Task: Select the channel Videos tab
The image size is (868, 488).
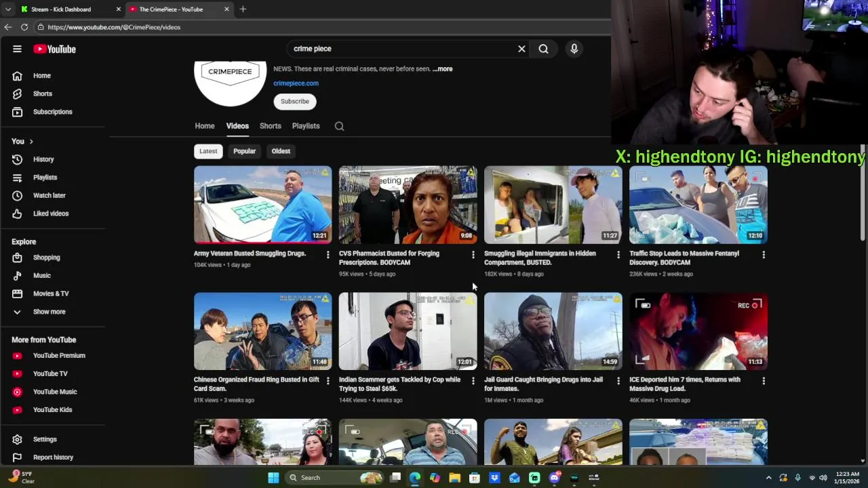Action: click(237, 126)
